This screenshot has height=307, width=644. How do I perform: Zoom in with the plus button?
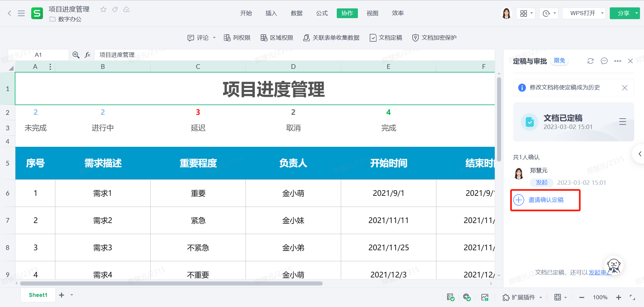click(x=619, y=298)
